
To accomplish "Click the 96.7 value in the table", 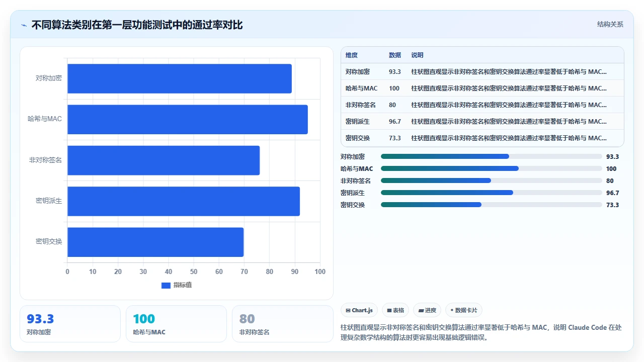I will click(395, 121).
